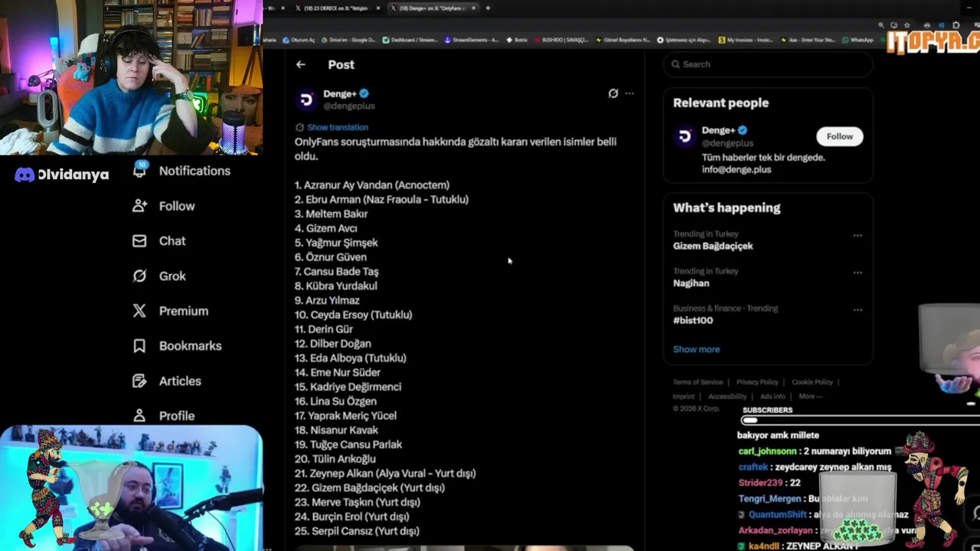Open the StreamElements bookmark
The height and width of the screenshot is (551, 980).
pos(470,40)
